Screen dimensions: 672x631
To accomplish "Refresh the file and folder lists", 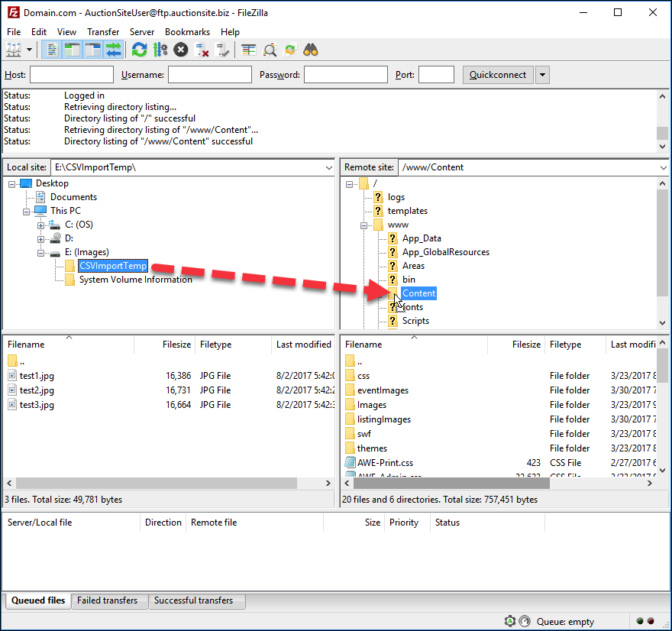I will pyautogui.click(x=138, y=49).
